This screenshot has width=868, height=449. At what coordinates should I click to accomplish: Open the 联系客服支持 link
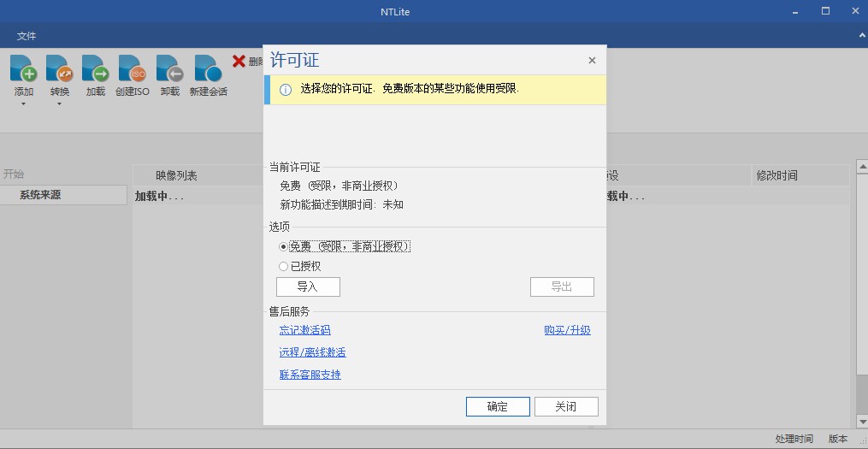click(310, 375)
